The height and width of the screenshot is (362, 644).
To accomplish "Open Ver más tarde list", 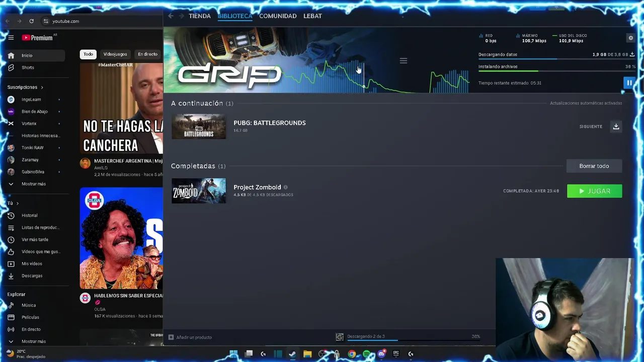I will pyautogui.click(x=35, y=239).
